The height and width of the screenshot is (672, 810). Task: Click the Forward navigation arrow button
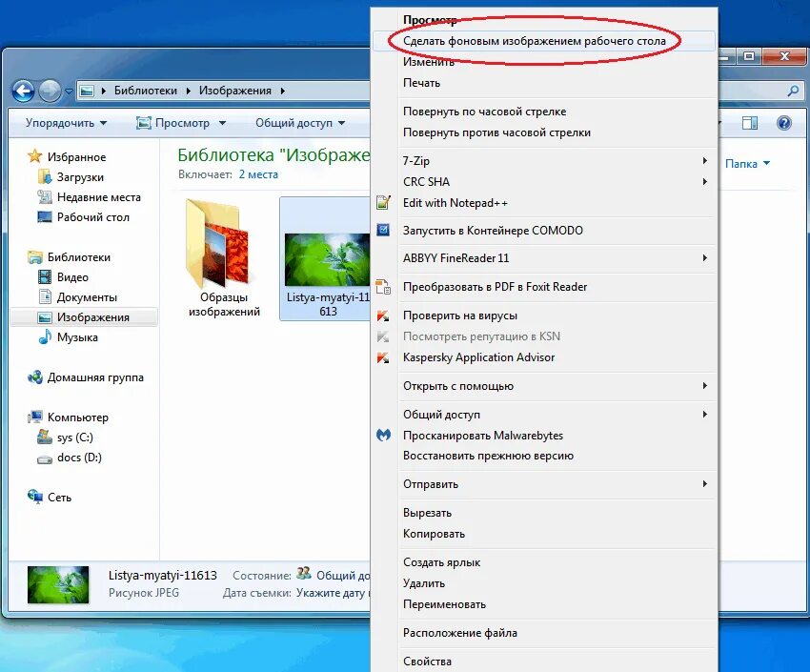pyautogui.click(x=51, y=91)
